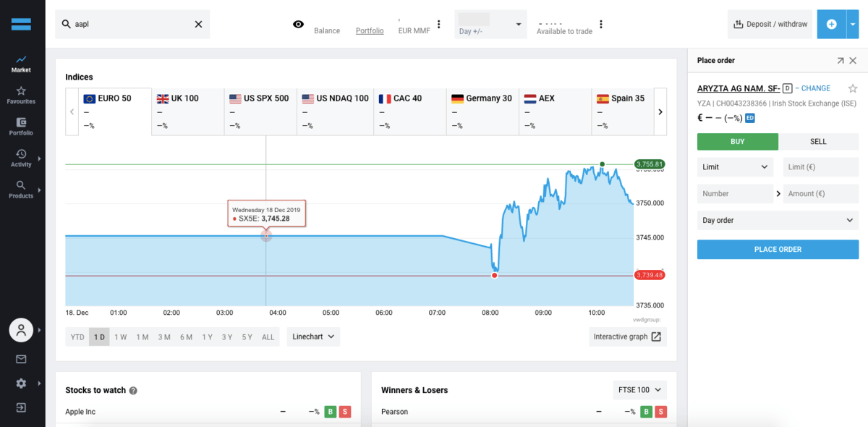Toggle balance visibility eye icon
868x427 pixels.
pos(298,25)
